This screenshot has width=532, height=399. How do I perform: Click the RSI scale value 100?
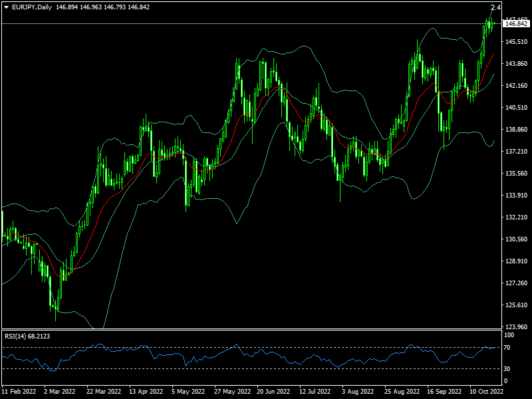pyautogui.click(x=509, y=335)
